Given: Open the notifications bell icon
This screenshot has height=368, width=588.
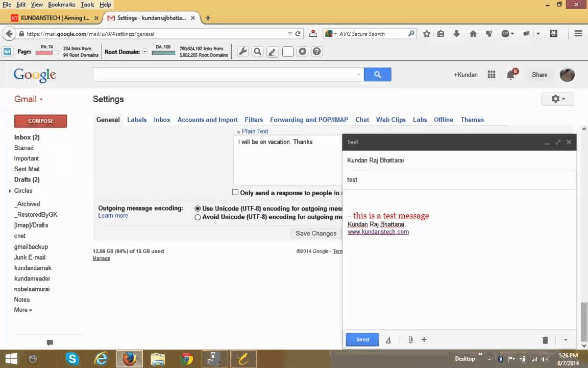Looking at the screenshot, I should [x=511, y=75].
